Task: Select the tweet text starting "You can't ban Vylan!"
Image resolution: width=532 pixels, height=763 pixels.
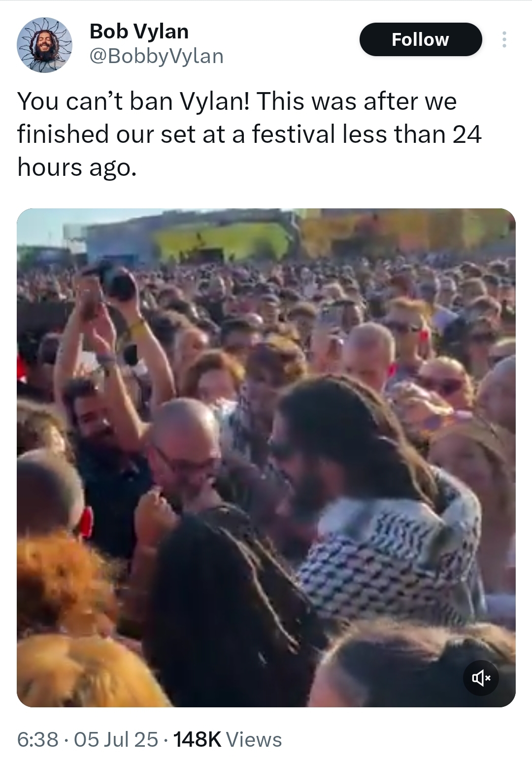Action: [x=249, y=134]
